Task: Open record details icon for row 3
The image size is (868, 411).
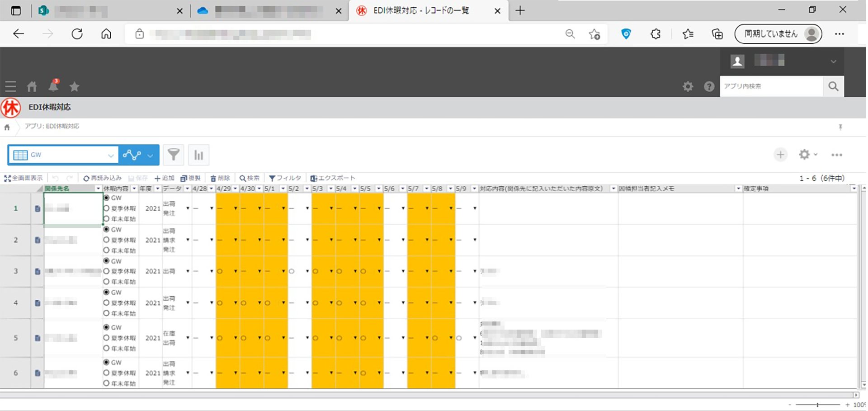Action: point(38,271)
